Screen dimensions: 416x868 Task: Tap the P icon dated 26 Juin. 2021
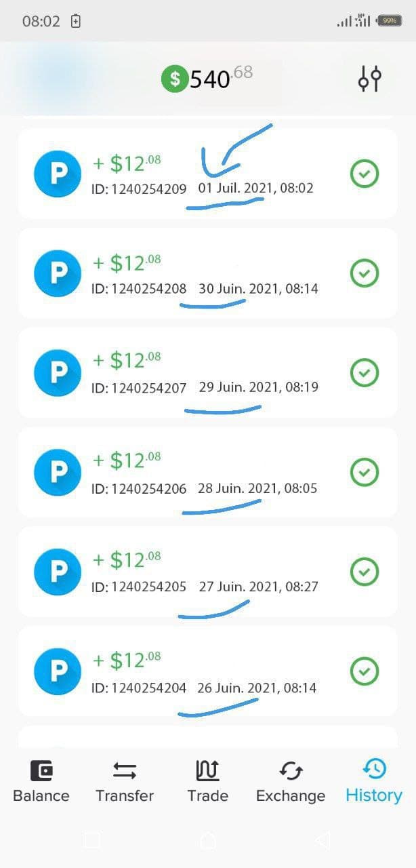click(58, 671)
